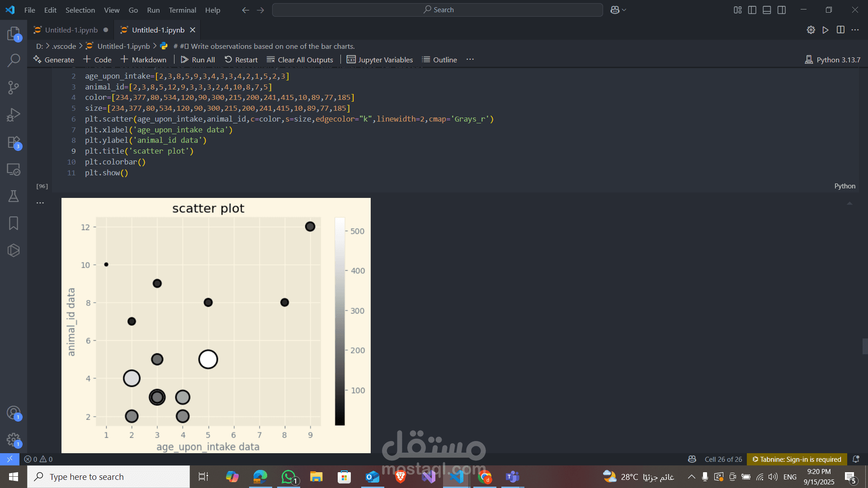Click Clear All Outputs
The width and height of the screenshot is (868, 488).
300,60
